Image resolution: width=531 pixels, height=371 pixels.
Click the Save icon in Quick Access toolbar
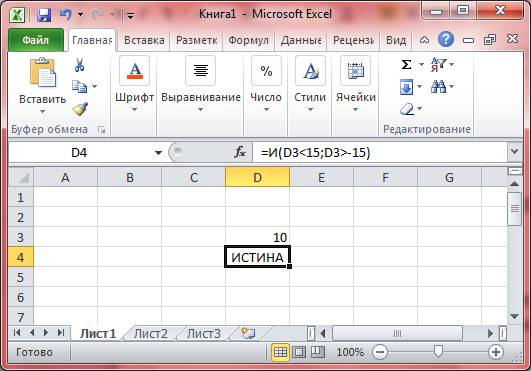[44, 15]
